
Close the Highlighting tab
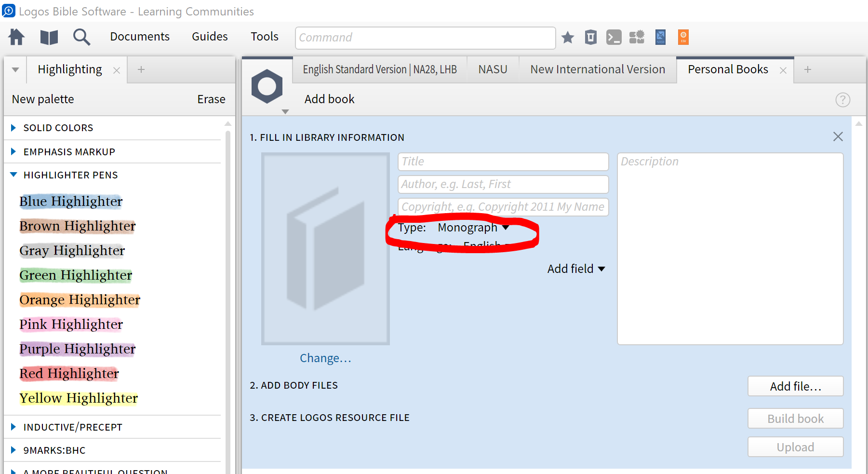pos(117,70)
